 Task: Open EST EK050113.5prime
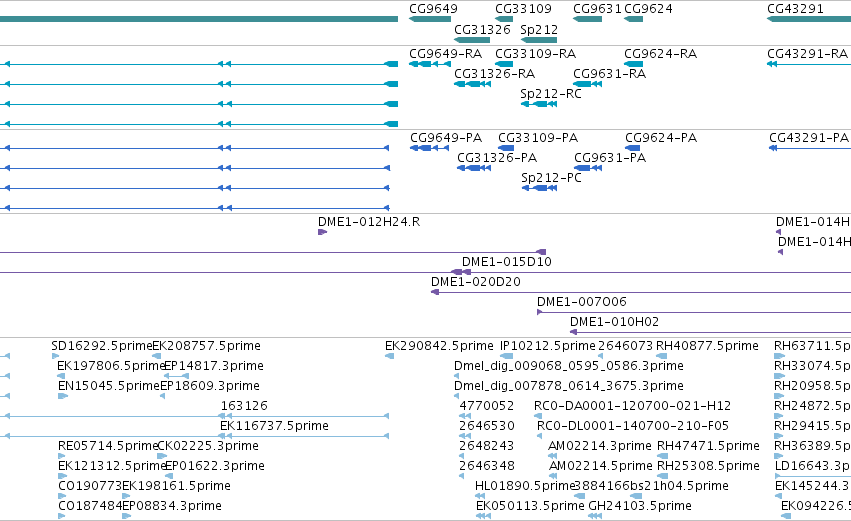tap(530, 506)
